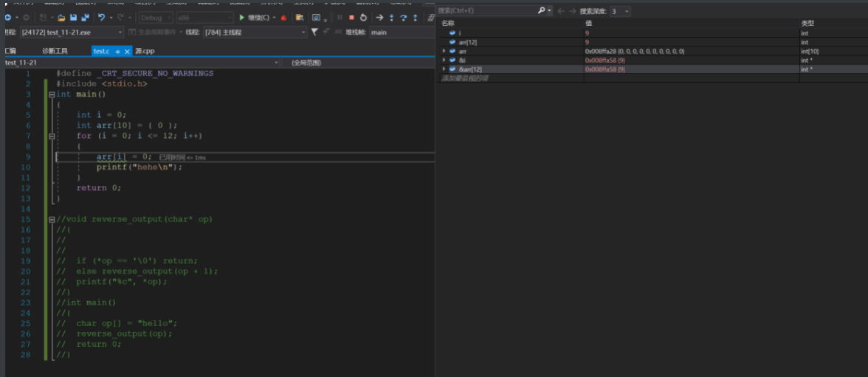Expand the &i watch entry
The width and height of the screenshot is (868, 377).
tap(444, 60)
